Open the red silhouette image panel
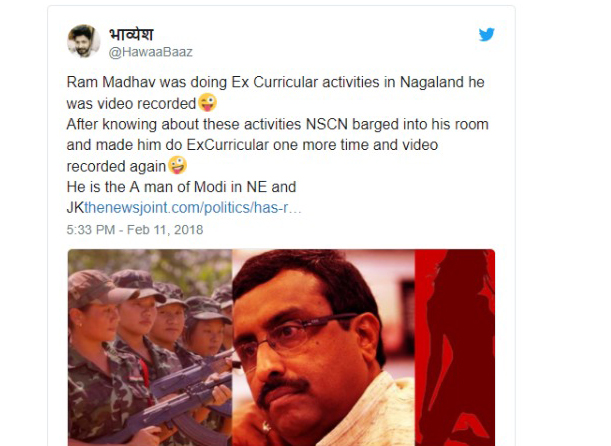The image size is (611, 446). pyautogui.click(x=455, y=347)
